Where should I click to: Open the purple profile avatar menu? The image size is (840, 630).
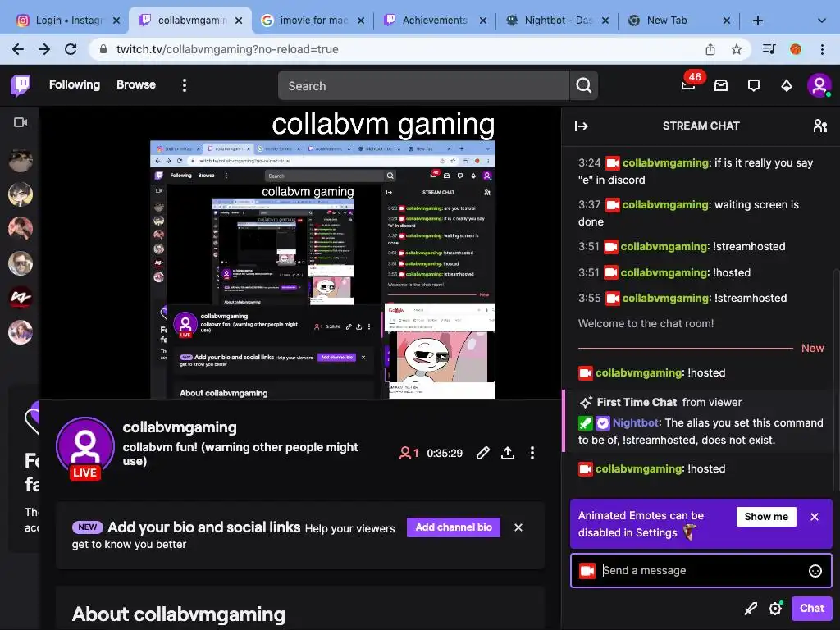(819, 85)
